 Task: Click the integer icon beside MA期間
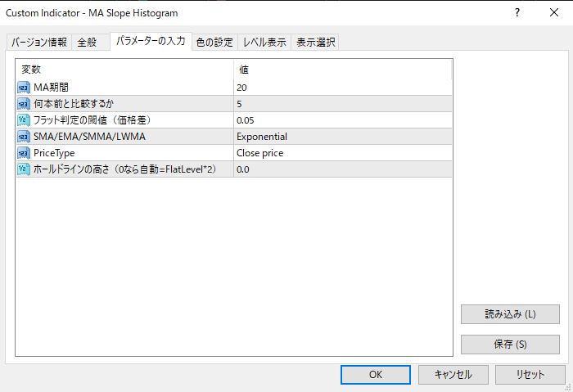23,88
